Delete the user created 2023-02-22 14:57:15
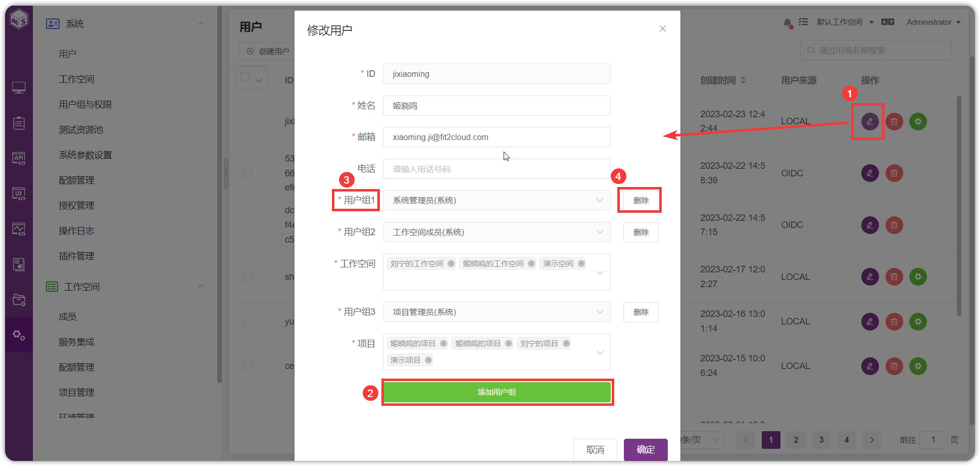Image resolution: width=980 pixels, height=466 pixels. (x=894, y=225)
